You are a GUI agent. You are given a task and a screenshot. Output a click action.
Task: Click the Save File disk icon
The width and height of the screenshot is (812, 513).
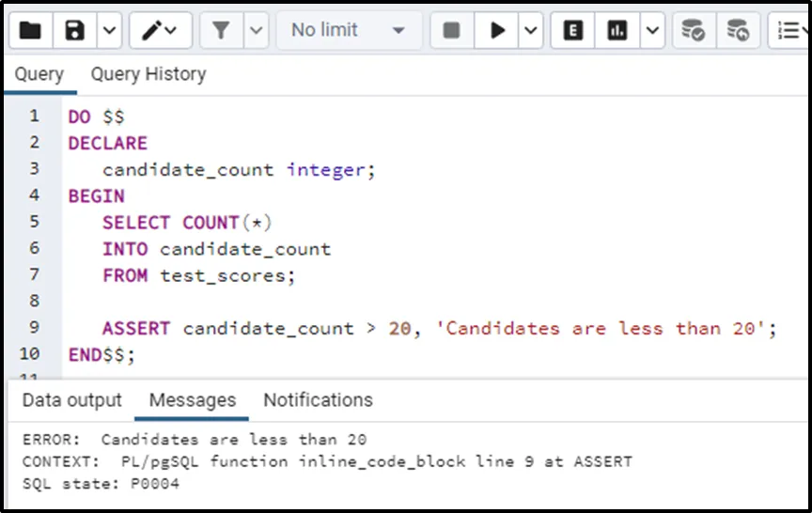coord(75,31)
